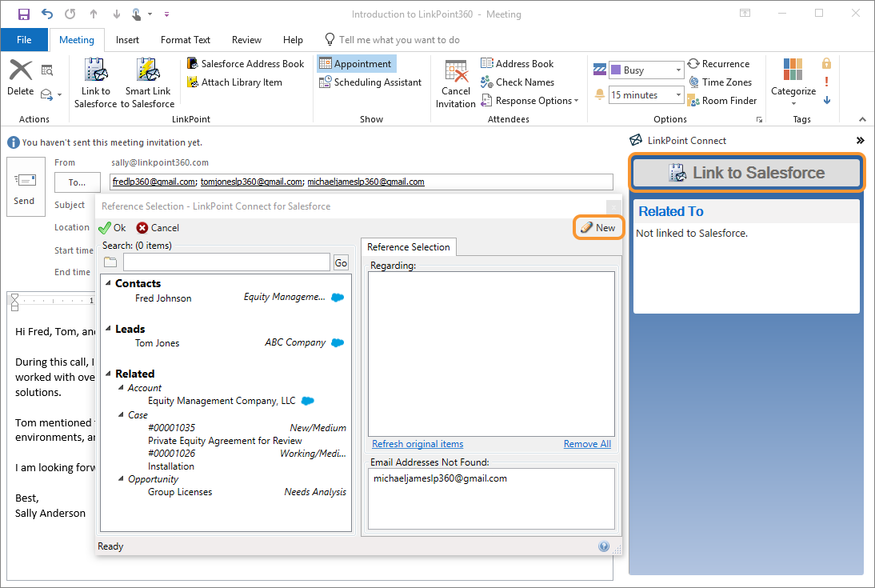This screenshot has height=588, width=875.
Task: Go to previous item with up arrow
Action: pyautogui.click(x=94, y=14)
